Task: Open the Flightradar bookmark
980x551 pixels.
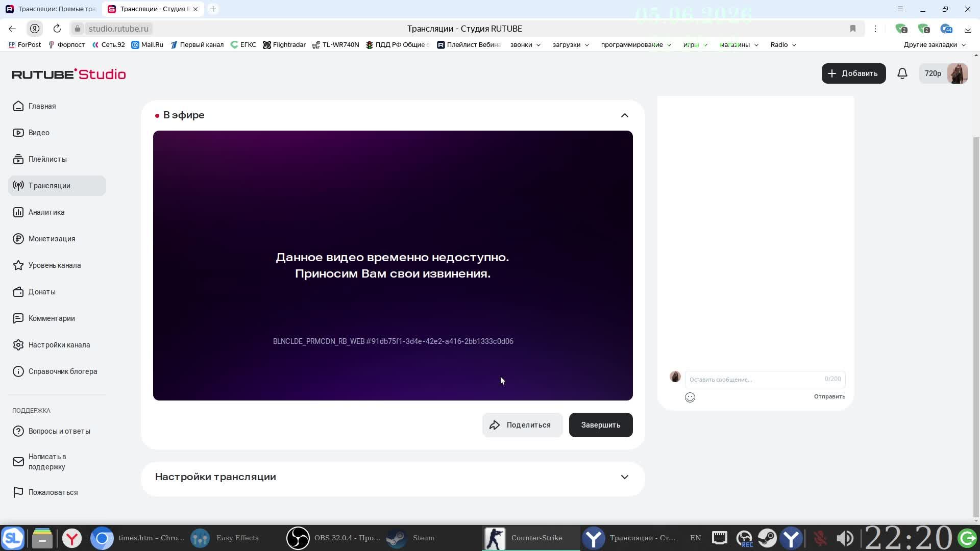Action: tap(284, 45)
